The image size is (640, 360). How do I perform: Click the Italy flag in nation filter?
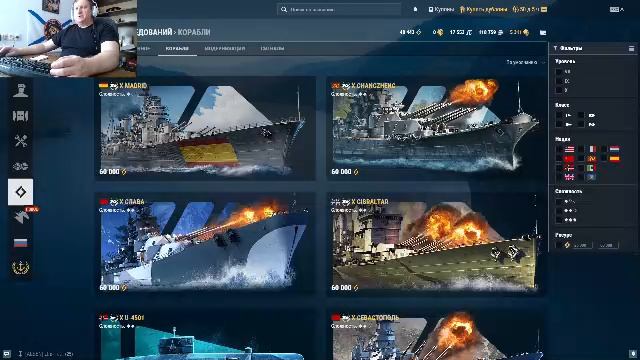592,168
